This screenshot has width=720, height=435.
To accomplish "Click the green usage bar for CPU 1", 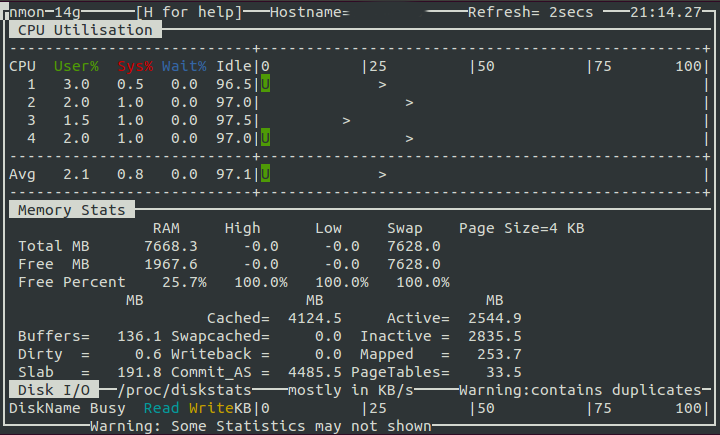I will pyautogui.click(x=265, y=84).
